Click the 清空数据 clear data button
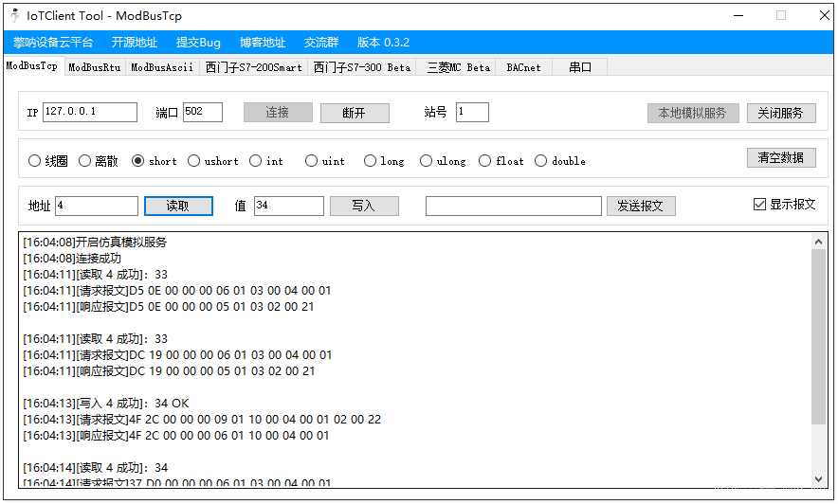Screen dimensions: 838x504 point(781,157)
